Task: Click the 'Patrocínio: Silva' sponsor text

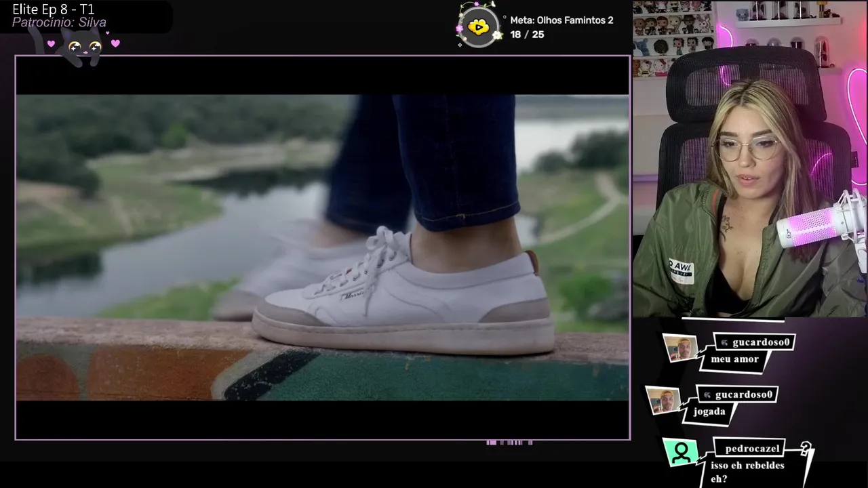Action: 59,23
